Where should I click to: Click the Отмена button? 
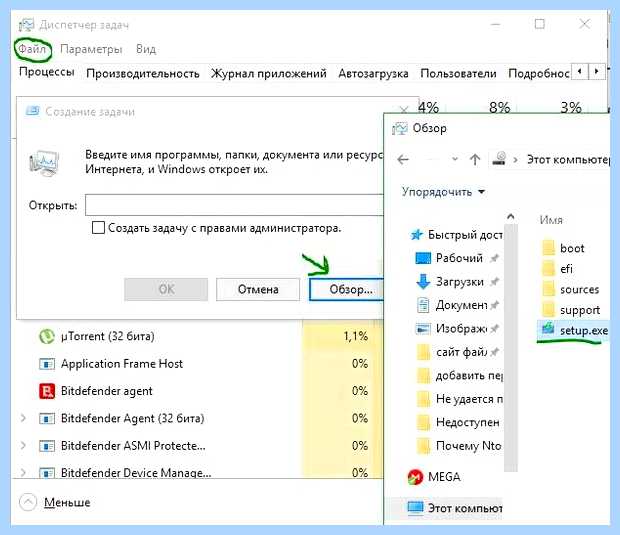coord(258,289)
